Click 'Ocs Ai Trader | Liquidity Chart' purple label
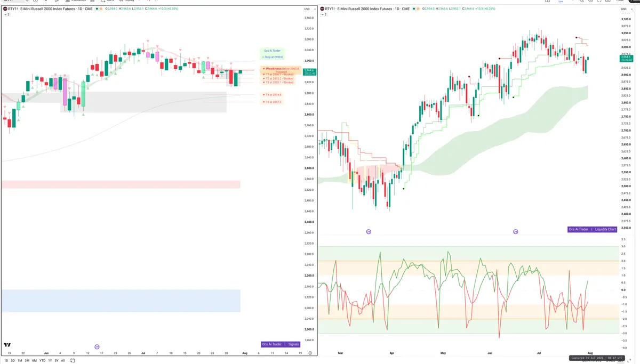Viewport: 640px width, 364px height. click(593, 229)
